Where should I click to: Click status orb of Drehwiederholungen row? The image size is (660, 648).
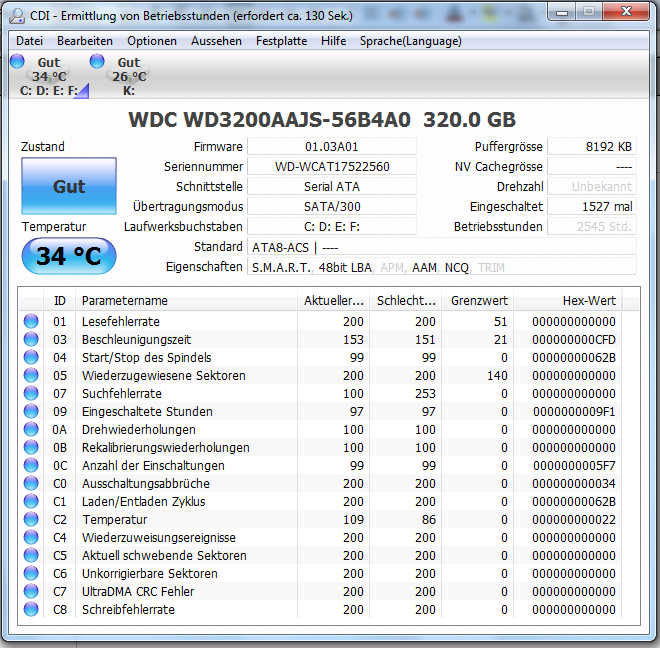[31, 429]
